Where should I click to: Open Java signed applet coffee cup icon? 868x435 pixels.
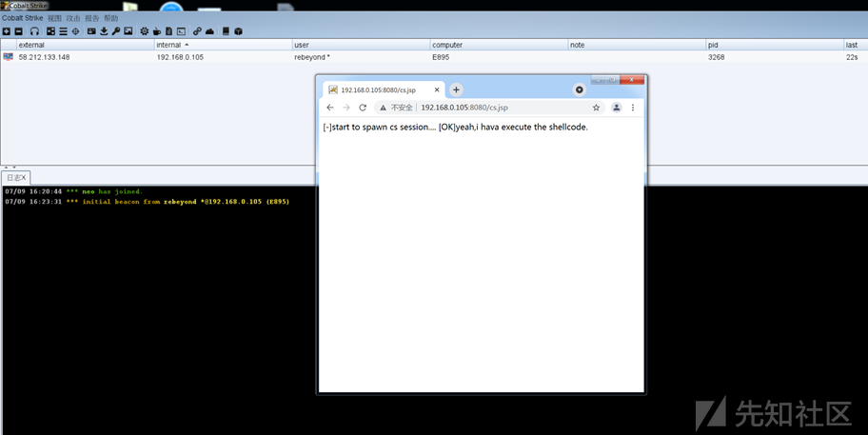pyautogui.click(x=157, y=31)
